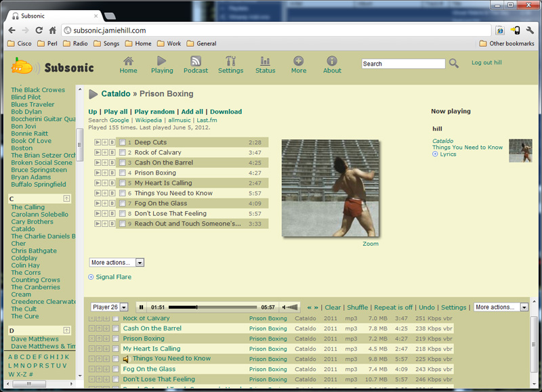The height and width of the screenshot is (392, 542).
Task: Adjust the player volume control
Action: 290,307
